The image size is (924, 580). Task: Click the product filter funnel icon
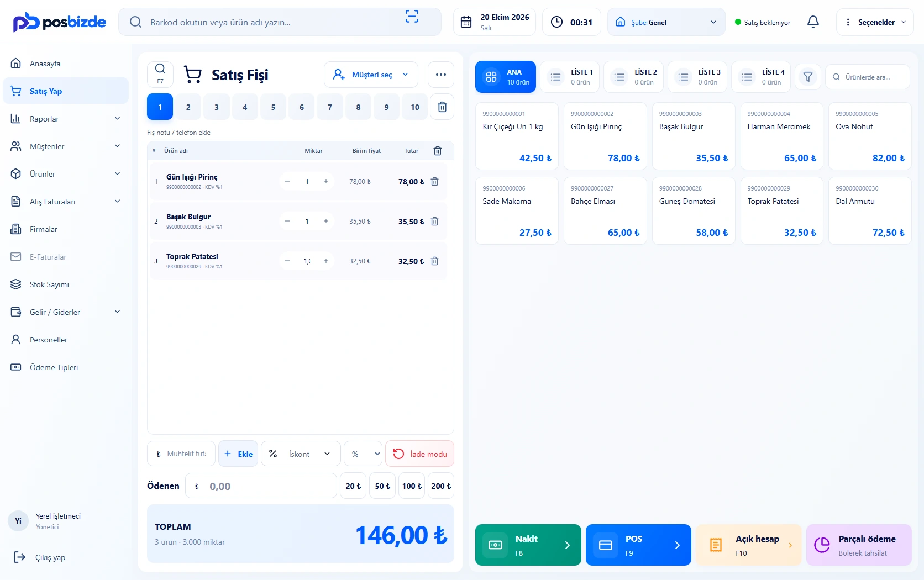[808, 77]
